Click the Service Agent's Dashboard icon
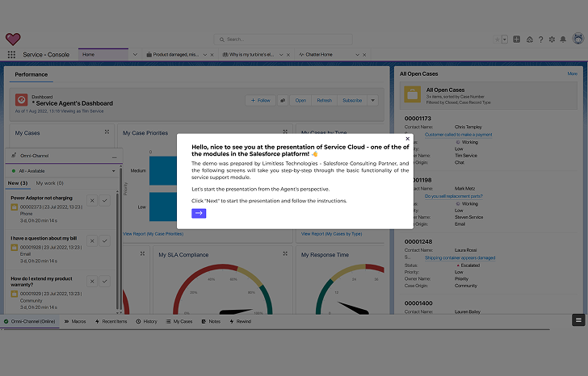 (21, 99)
